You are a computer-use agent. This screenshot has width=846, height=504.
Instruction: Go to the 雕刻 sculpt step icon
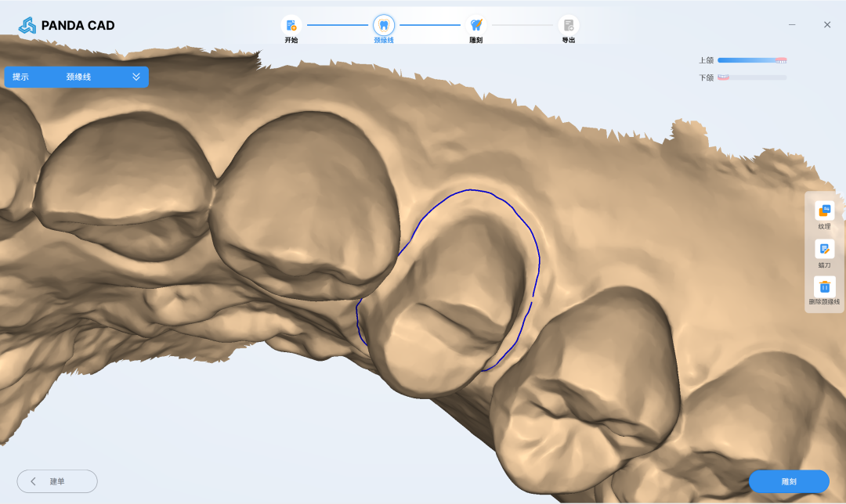pos(476,25)
